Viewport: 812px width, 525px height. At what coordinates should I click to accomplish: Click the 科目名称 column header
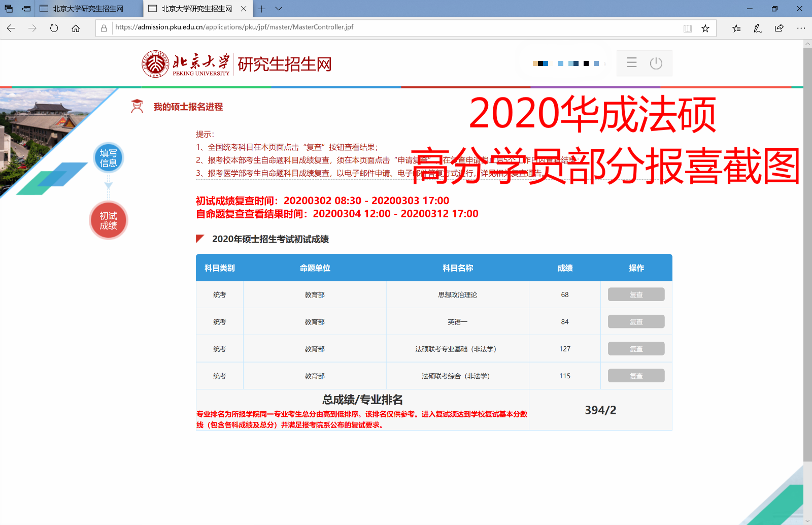click(x=458, y=268)
